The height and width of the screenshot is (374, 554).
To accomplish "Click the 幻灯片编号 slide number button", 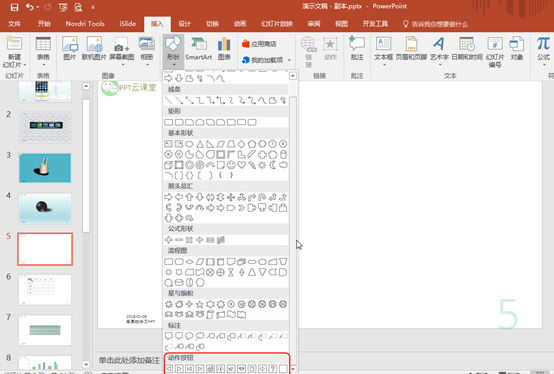I will (495, 52).
